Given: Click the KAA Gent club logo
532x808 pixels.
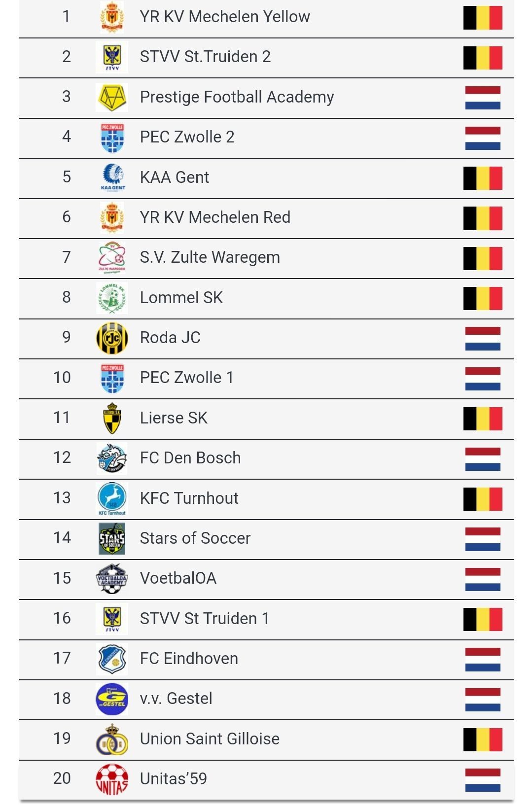Looking at the screenshot, I should (112, 177).
